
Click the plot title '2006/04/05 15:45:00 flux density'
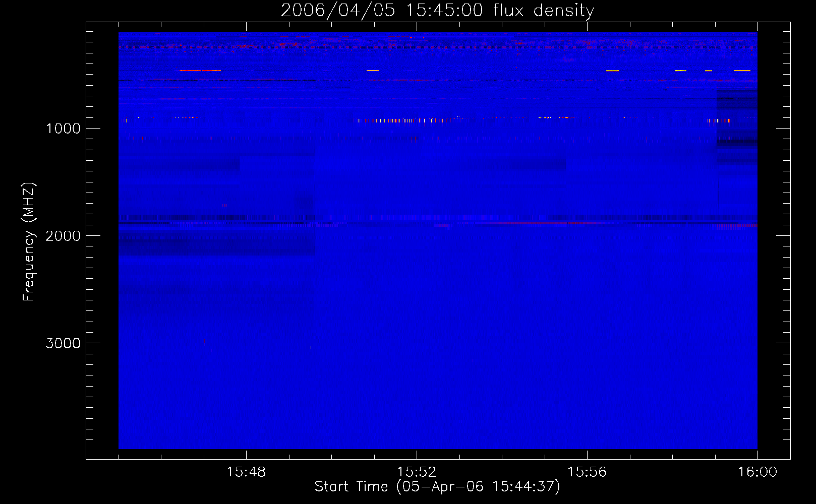point(437,11)
